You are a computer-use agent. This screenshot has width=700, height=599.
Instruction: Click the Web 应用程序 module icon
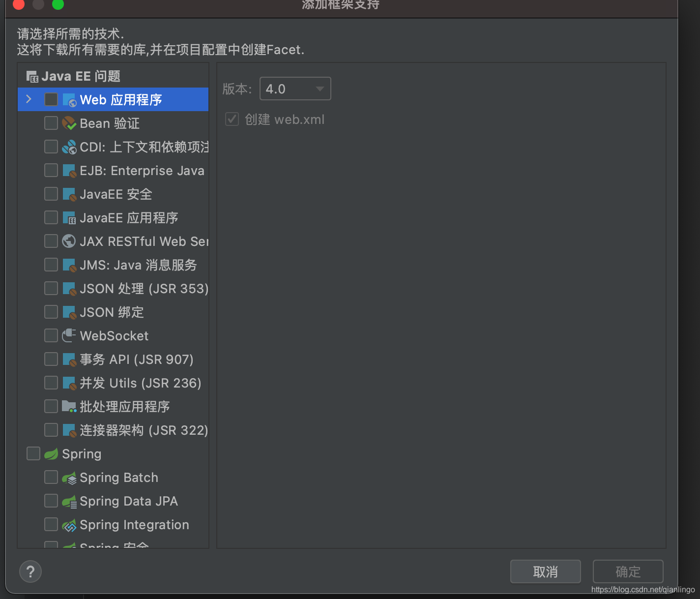(69, 100)
